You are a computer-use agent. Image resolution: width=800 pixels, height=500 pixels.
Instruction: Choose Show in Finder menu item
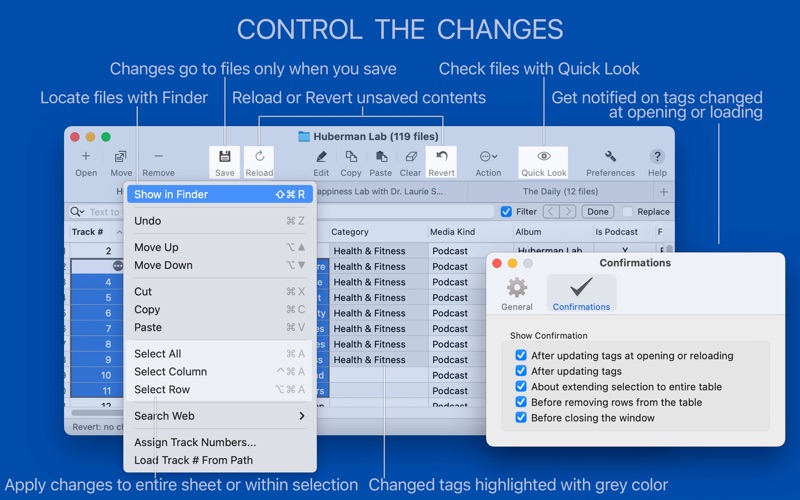[x=219, y=194]
